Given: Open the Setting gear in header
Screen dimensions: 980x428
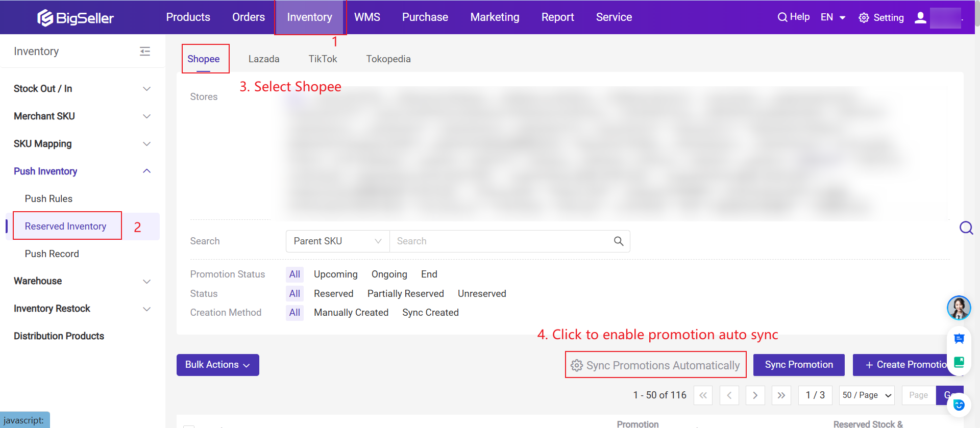Looking at the screenshot, I should point(881,18).
